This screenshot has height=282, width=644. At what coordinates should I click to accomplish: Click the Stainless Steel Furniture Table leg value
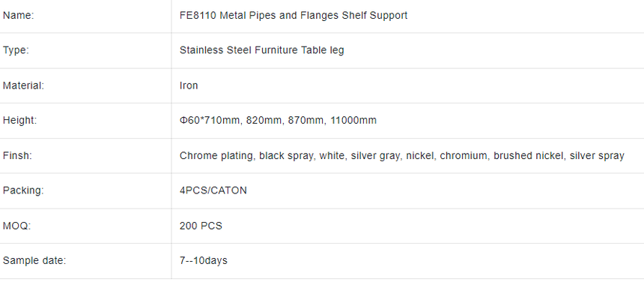pyautogui.click(x=261, y=50)
